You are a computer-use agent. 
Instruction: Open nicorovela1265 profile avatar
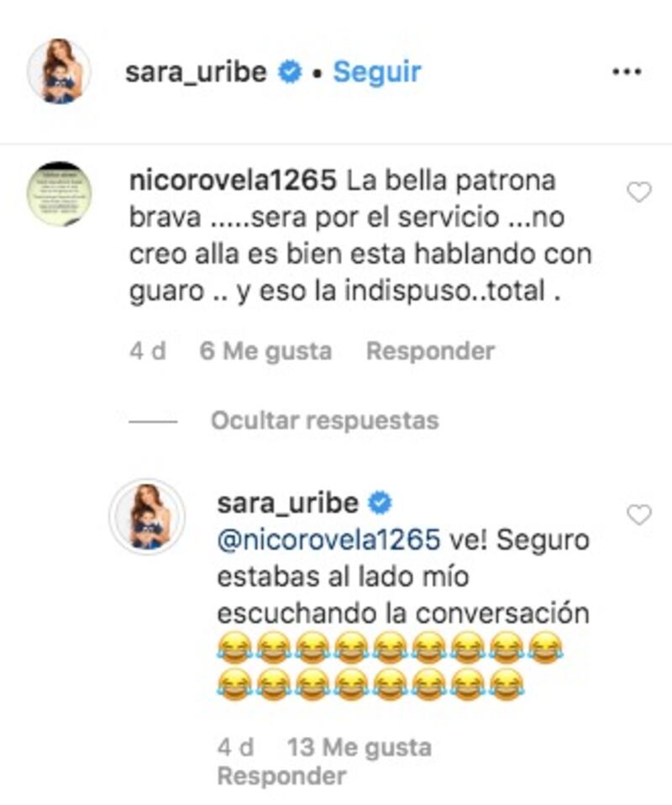pyautogui.click(x=59, y=194)
